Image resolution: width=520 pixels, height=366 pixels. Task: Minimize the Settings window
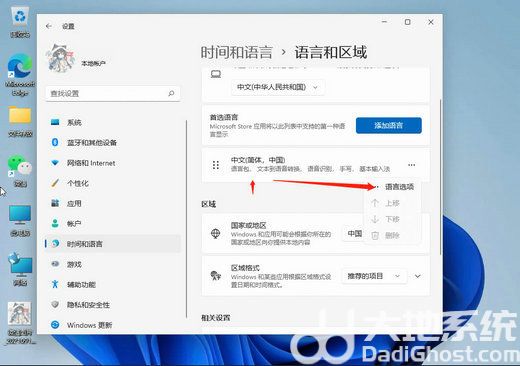(384, 22)
